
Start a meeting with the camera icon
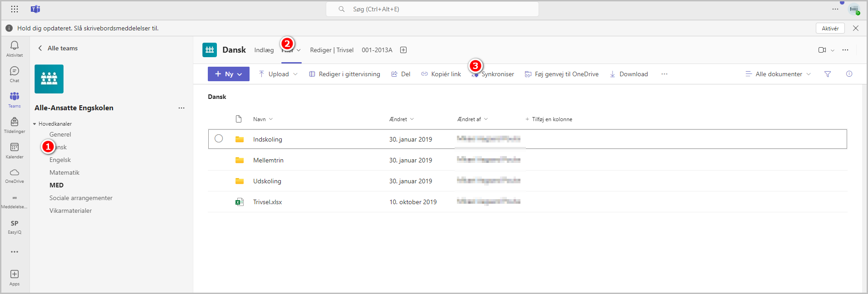click(822, 50)
